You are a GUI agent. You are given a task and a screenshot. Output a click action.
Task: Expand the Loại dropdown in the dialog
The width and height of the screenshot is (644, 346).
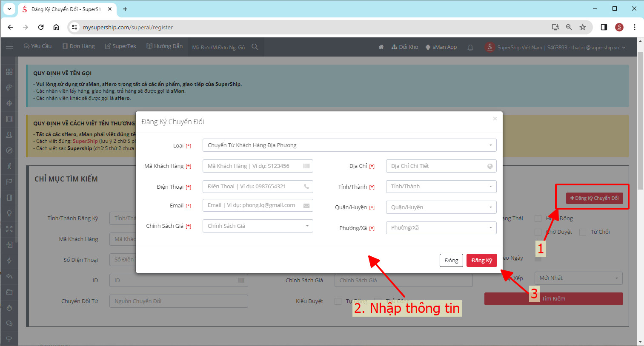(x=349, y=145)
